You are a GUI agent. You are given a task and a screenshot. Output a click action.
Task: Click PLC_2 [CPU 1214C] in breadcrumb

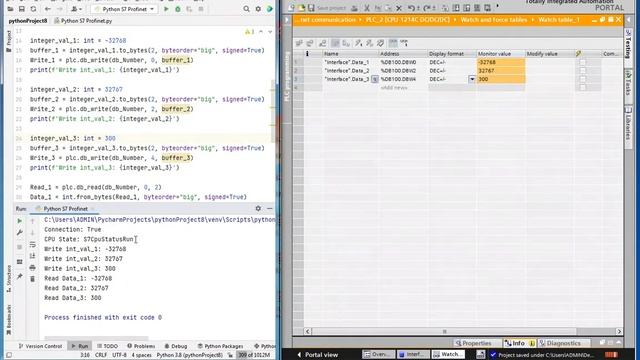(407, 20)
